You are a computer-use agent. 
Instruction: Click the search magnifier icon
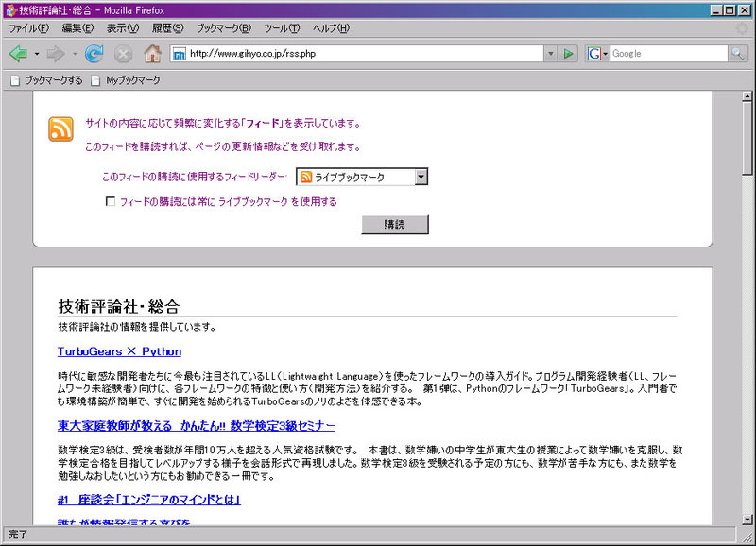pos(737,54)
